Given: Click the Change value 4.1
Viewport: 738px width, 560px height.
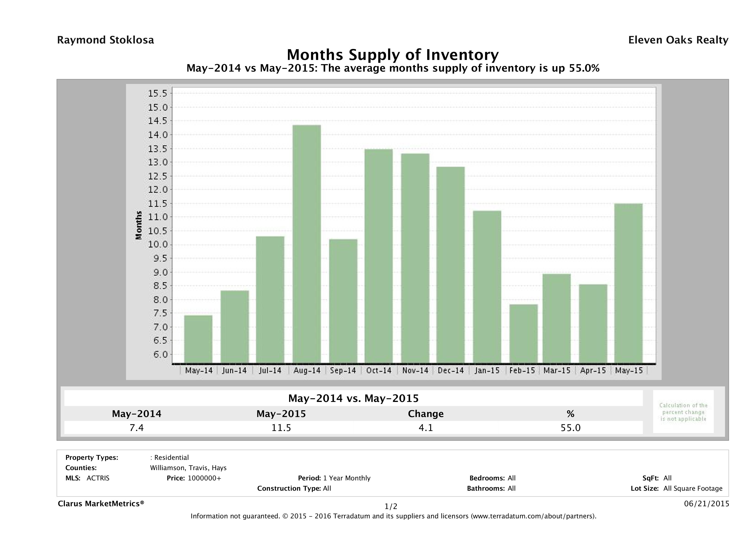Looking at the screenshot, I should 426,428.
